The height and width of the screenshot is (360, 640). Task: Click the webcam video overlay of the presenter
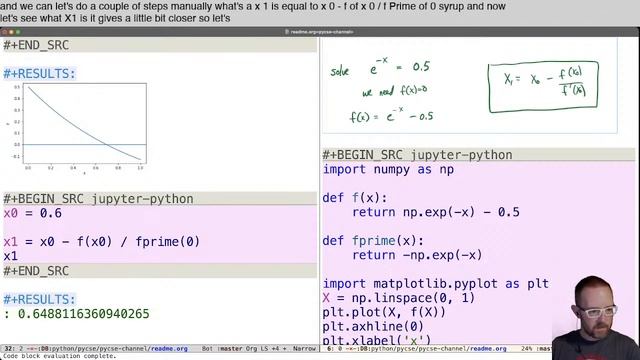pos(596,318)
